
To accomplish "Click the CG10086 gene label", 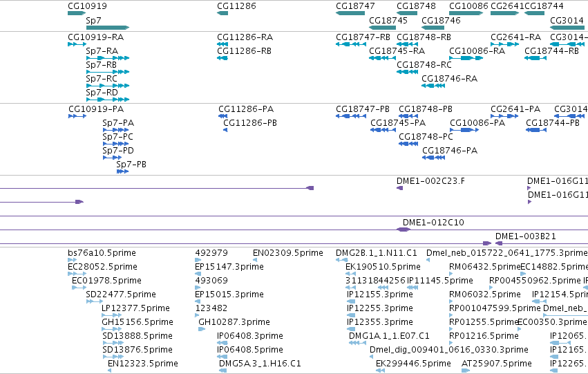I will [468, 6].
